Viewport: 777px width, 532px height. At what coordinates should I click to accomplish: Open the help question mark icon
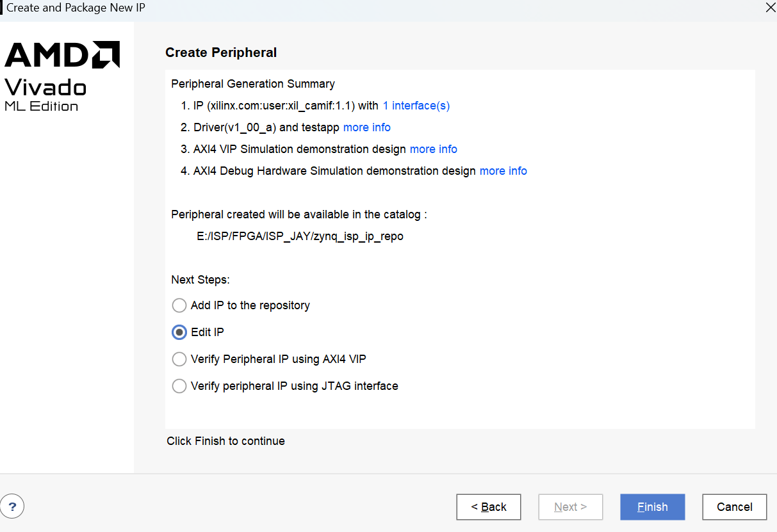[13, 506]
